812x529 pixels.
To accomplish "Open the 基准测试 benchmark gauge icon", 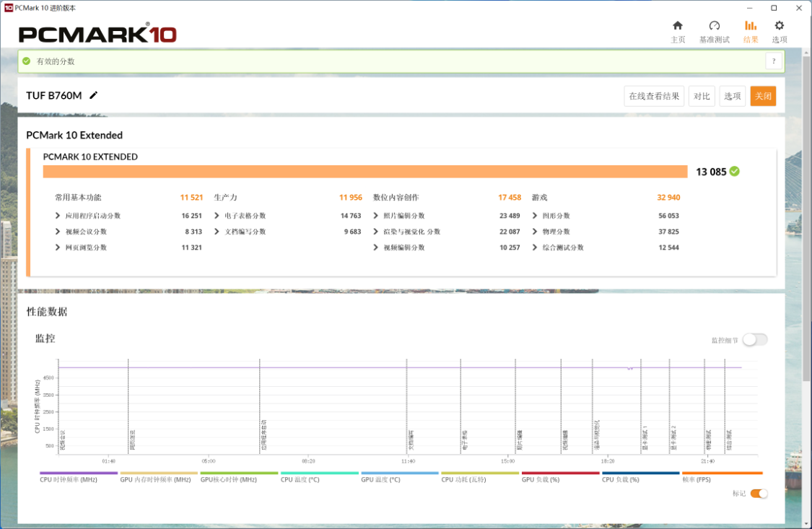I will click(714, 25).
